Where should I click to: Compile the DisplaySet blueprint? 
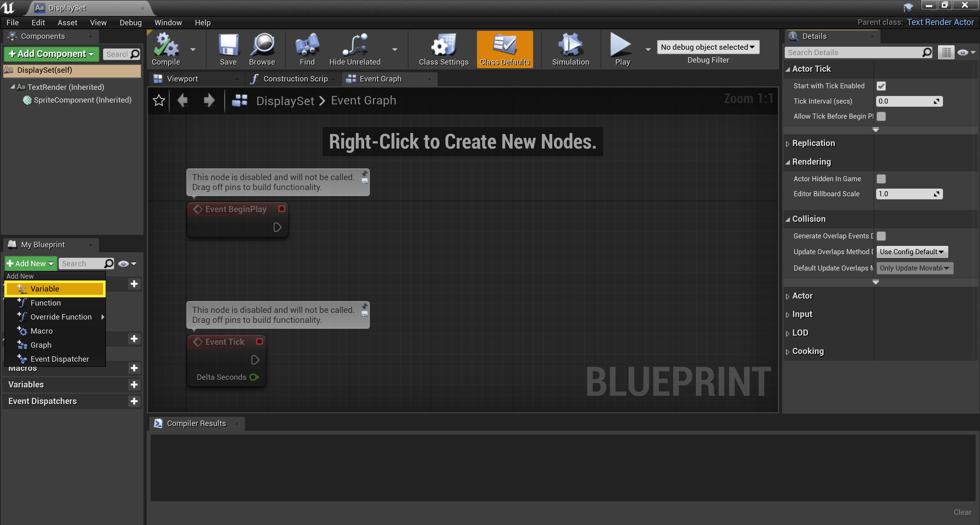(166, 49)
